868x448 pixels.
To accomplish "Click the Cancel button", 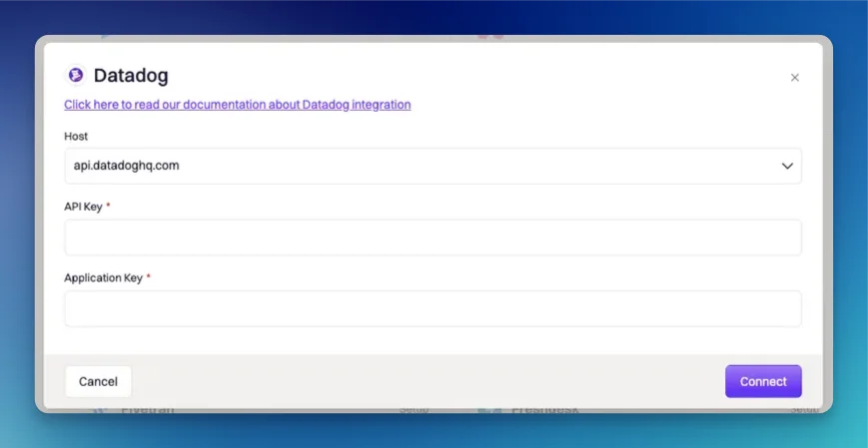I will (98, 381).
